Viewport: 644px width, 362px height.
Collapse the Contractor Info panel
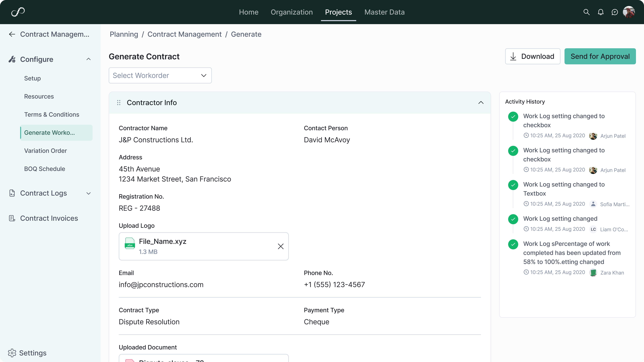point(481,103)
